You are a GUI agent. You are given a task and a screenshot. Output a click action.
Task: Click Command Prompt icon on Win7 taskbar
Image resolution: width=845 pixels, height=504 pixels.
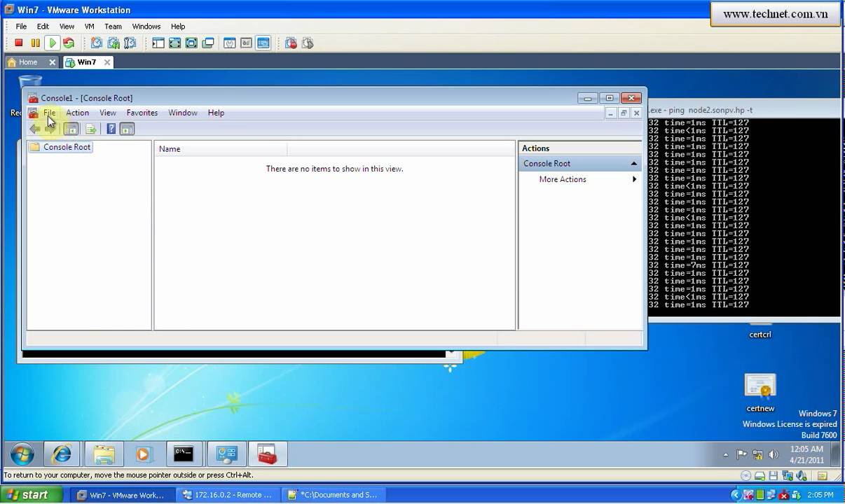(184, 454)
